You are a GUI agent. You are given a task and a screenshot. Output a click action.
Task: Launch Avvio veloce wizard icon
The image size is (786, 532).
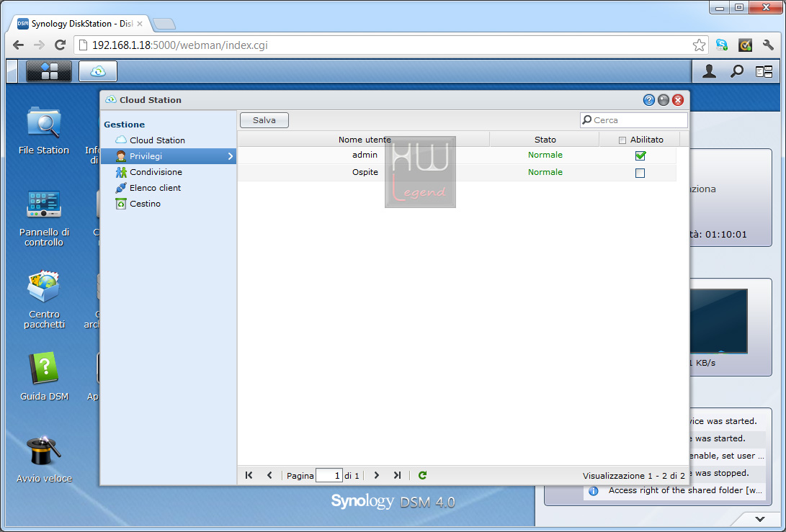coord(44,459)
